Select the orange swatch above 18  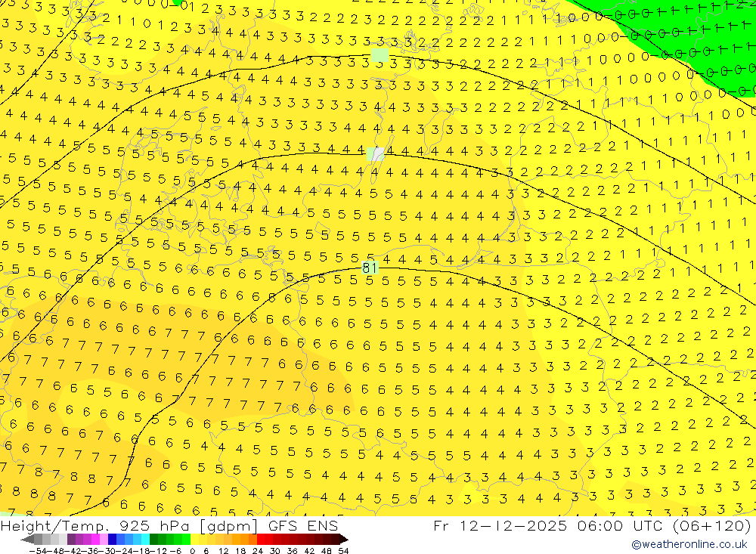click(x=244, y=540)
